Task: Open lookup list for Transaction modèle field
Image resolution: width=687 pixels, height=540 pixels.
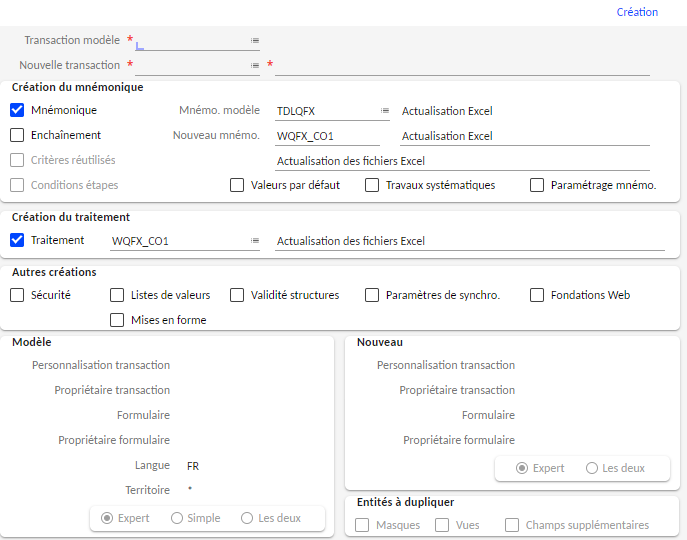Action: [x=255, y=41]
